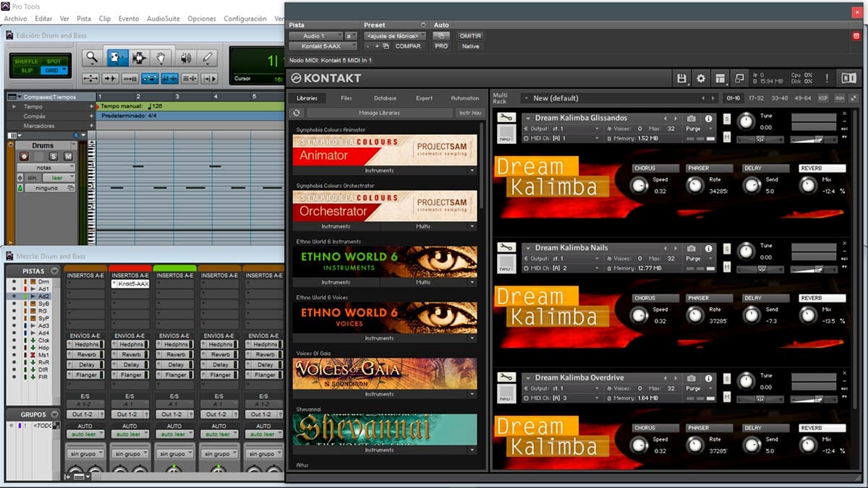Viewport: 868px width, 488px height.
Task: Enable Shuffle edit mode
Action: coord(27,61)
